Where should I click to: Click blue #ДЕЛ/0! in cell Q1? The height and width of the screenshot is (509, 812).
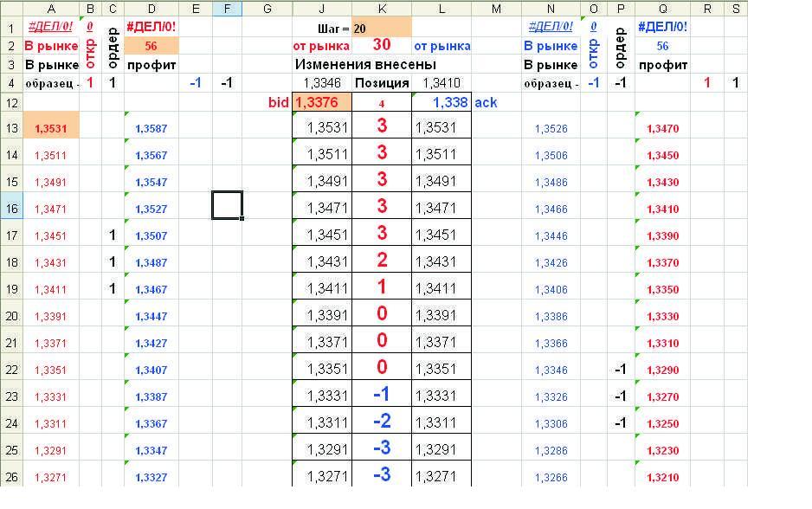point(662,27)
